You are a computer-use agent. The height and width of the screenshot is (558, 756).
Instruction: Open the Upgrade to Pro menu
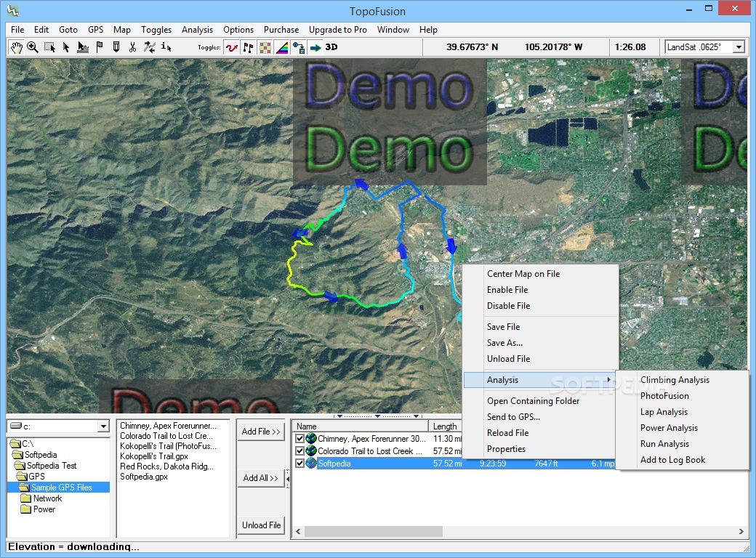point(338,29)
